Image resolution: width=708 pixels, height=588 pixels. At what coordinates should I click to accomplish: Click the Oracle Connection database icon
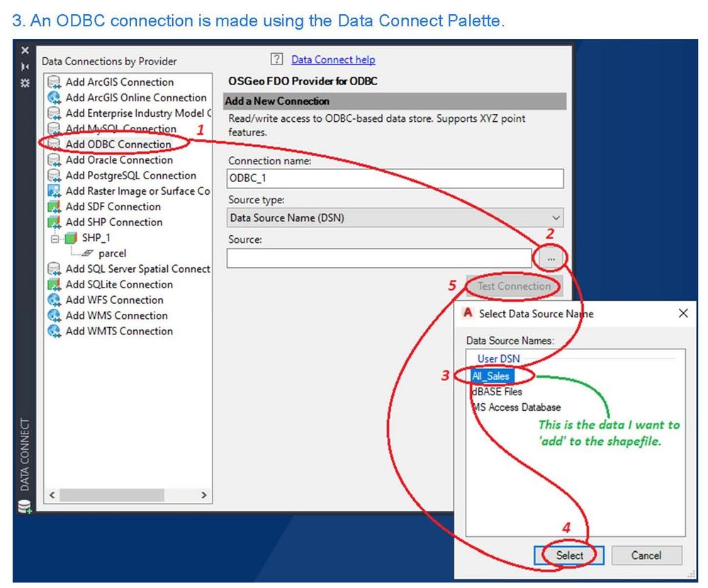[x=54, y=160]
